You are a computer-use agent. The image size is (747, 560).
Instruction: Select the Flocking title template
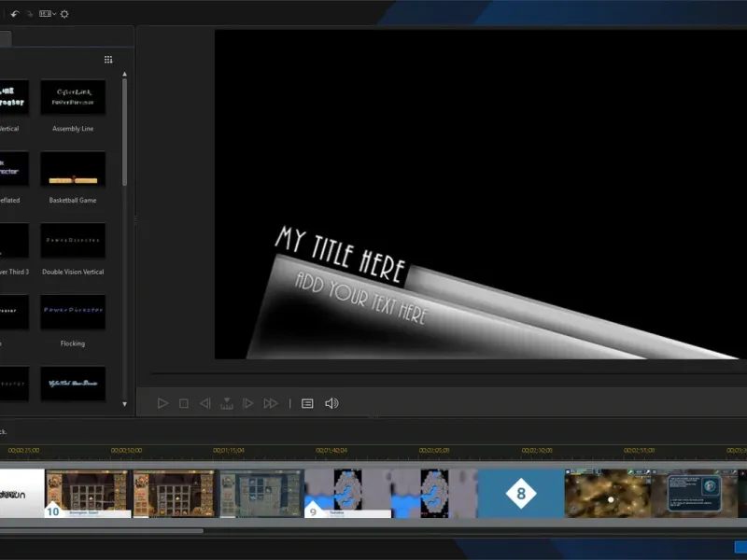[73, 312]
